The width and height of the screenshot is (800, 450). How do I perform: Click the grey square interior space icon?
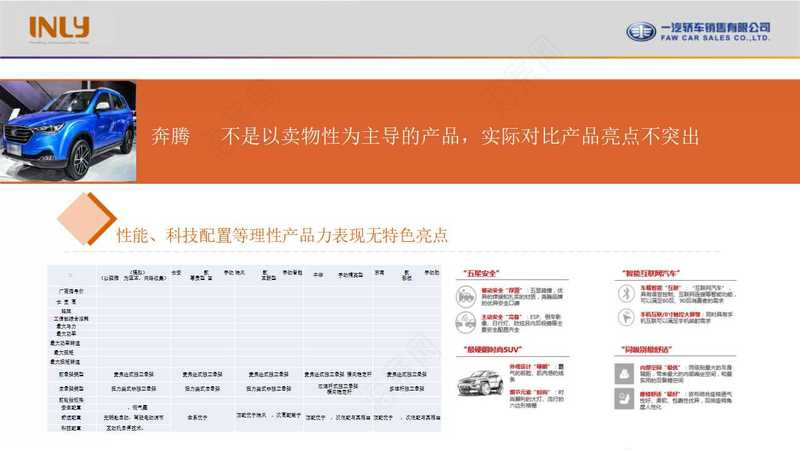[x=624, y=373]
